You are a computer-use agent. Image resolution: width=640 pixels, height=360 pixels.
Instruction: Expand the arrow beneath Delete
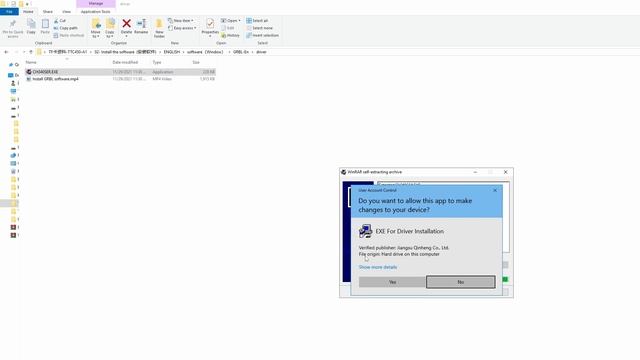click(127, 36)
